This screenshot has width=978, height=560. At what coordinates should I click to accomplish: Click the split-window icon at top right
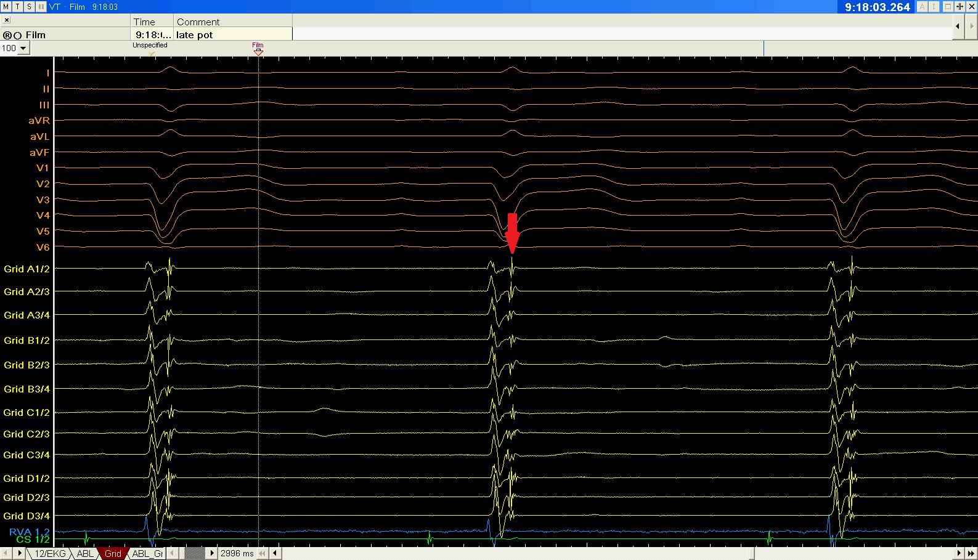point(960,7)
